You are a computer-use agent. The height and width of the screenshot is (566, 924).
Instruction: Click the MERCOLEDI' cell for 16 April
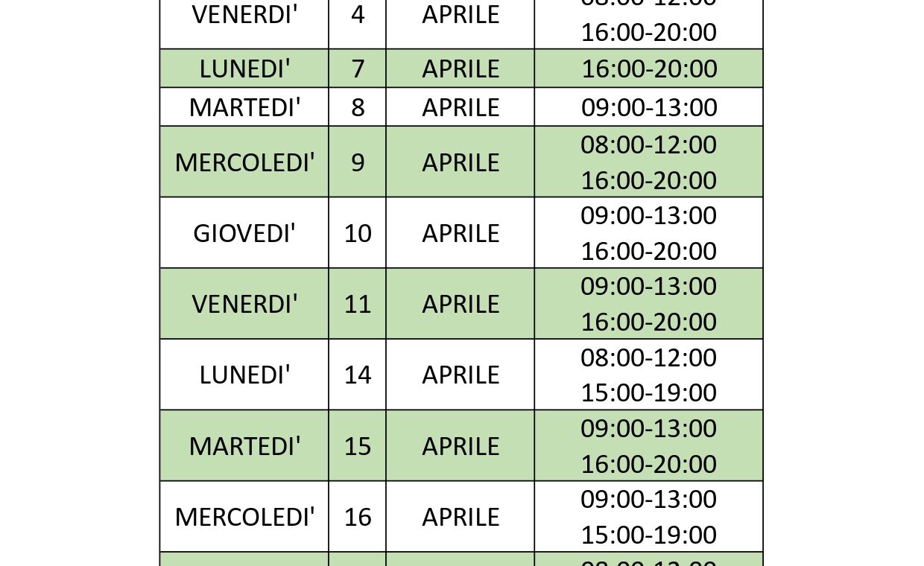pyautogui.click(x=244, y=517)
